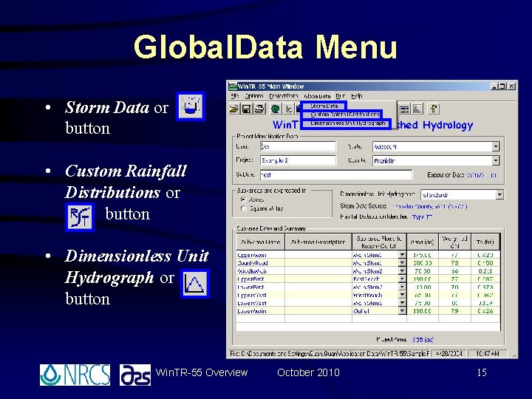This screenshot has width=532, height=399.
Task: Click the Custom Rainfall Distributions RST button image
Action: point(80,217)
